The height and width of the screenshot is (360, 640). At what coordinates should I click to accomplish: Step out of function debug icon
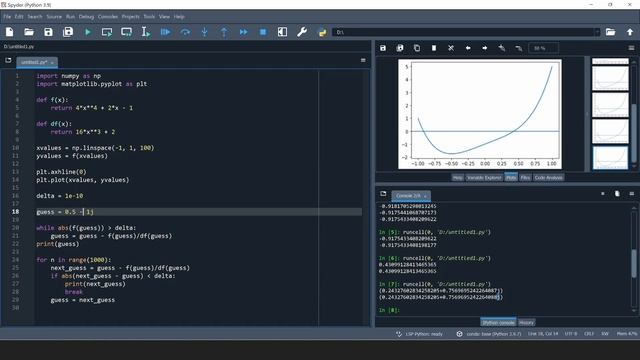pyautogui.click(x=224, y=32)
